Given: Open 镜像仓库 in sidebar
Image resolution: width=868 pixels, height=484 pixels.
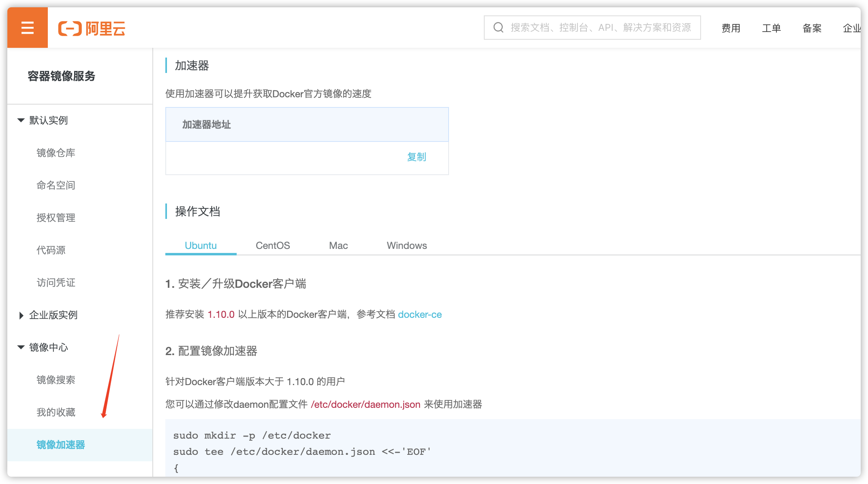Looking at the screenshot, I should coord(56,153).
